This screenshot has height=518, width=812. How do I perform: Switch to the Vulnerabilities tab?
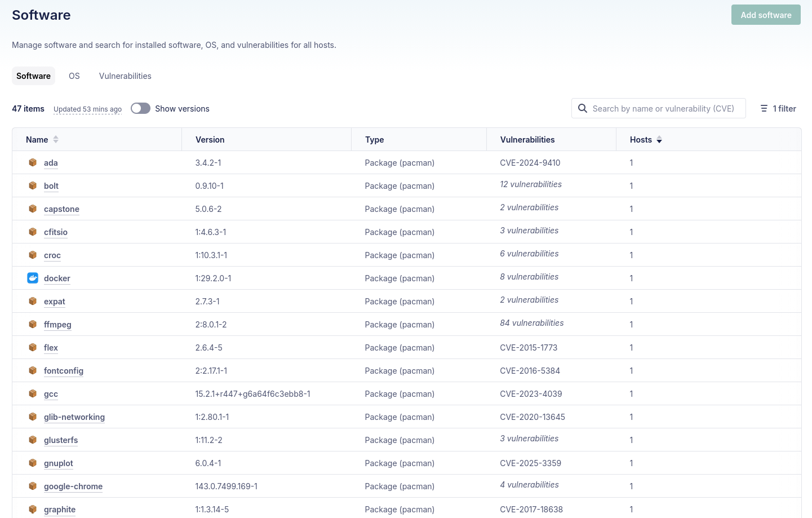pos(125,76)
